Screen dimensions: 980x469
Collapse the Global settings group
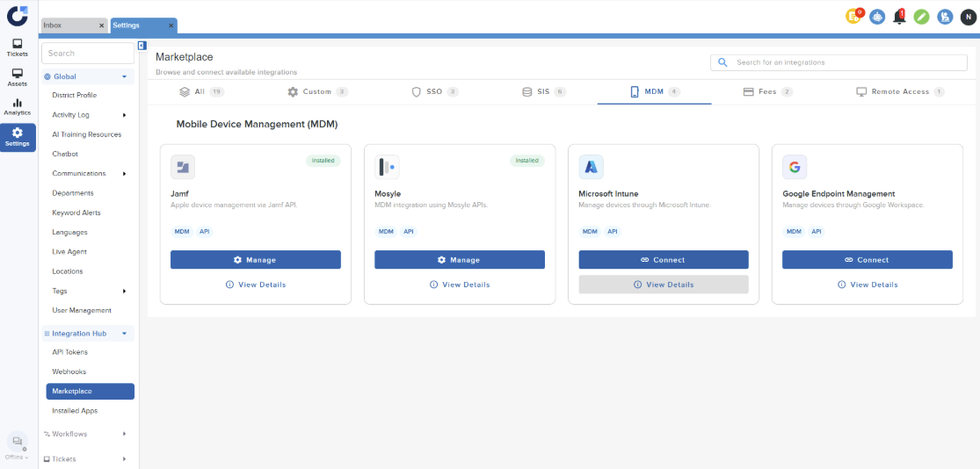pos(124,76)
